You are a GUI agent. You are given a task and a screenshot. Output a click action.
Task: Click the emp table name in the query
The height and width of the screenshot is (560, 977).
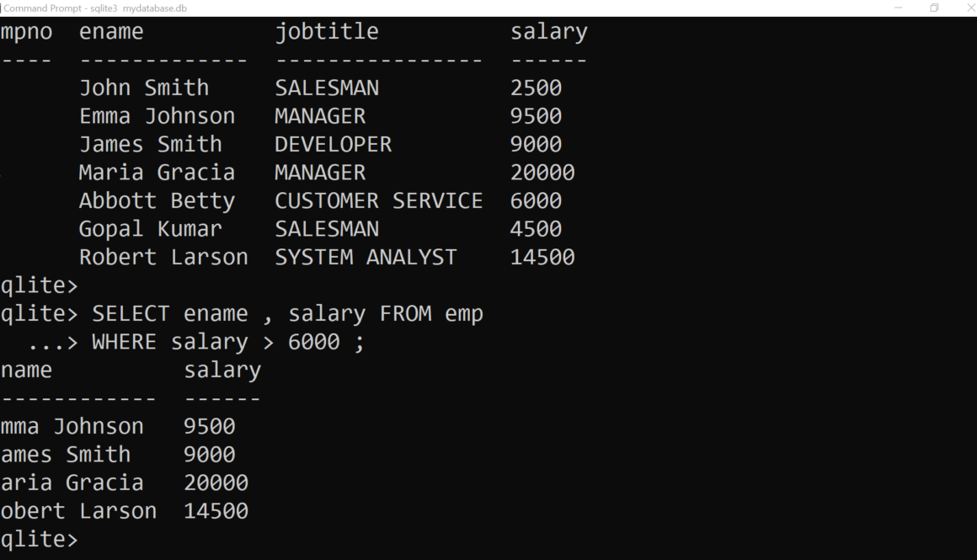(x=463, y=314)
